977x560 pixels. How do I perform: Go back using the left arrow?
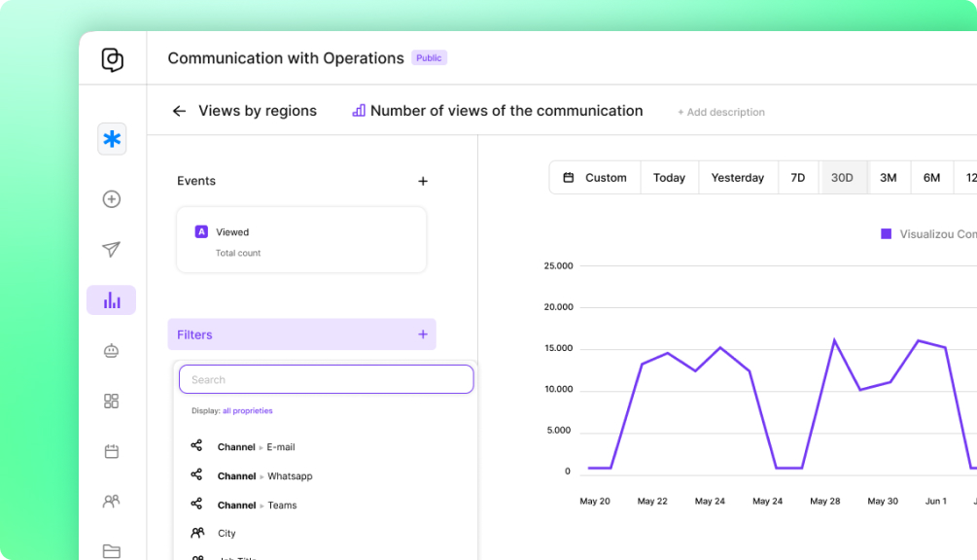[x=180, y=111]
